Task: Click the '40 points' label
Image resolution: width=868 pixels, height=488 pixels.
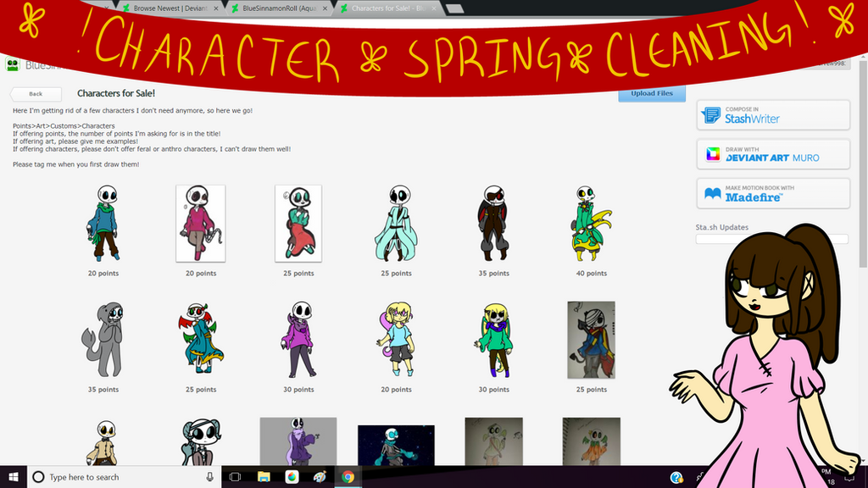Action: click(x=591, y=274)
